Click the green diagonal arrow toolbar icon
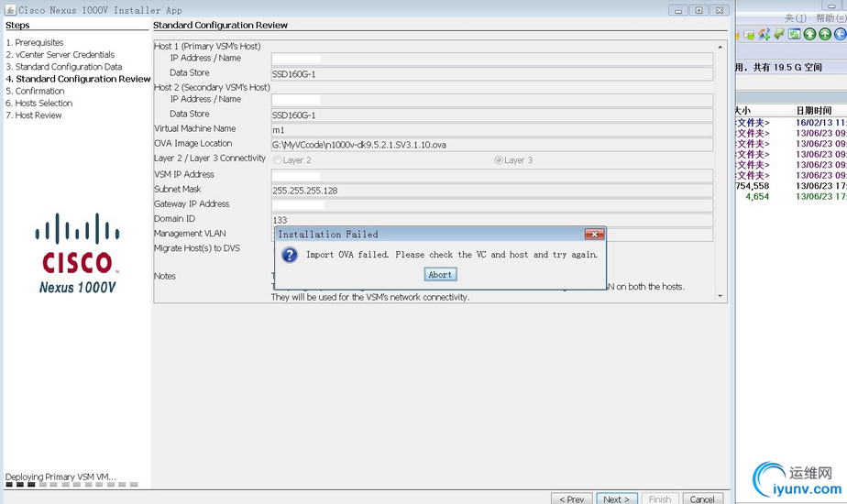 pos(779,35)
